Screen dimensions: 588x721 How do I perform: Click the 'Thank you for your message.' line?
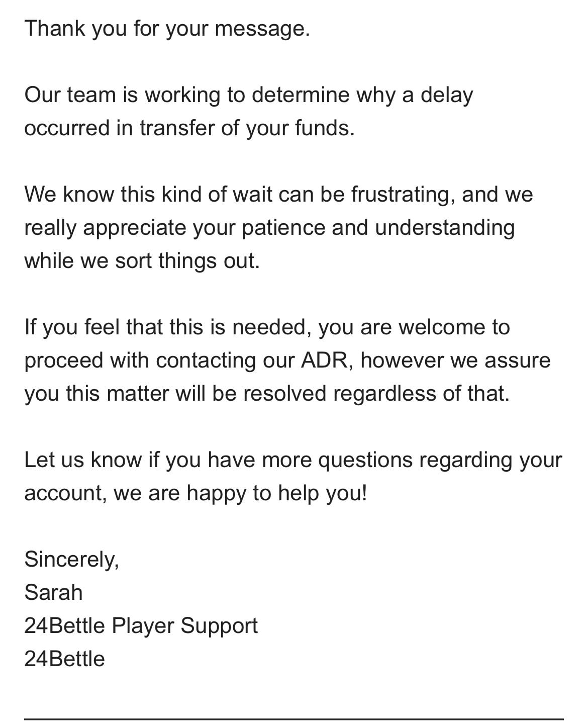[167, 29]
